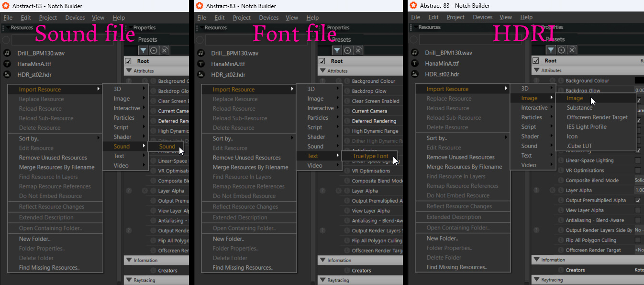The height and width of the screenshot is (285, 644).
Task: Open Output Render Layers Side By dropdown, HDRI window
Action: click(x=639, y=230)
